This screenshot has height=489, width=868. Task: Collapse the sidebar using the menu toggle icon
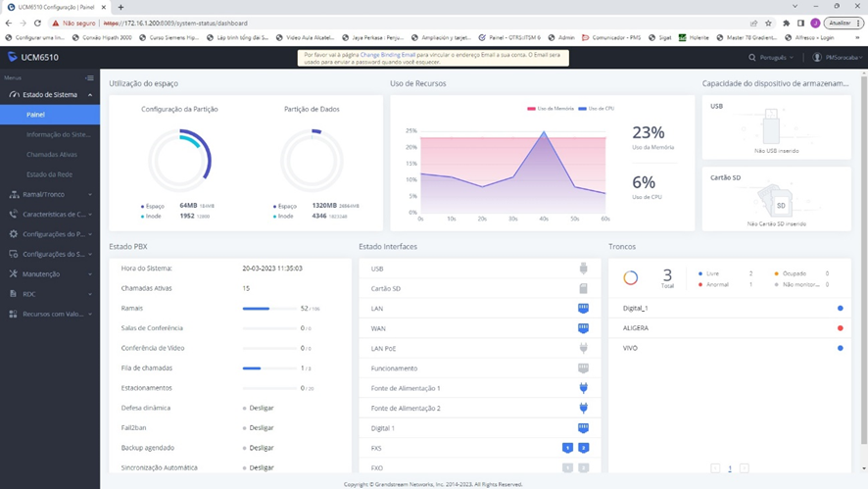pyautogui.click(x=89, y=77)
